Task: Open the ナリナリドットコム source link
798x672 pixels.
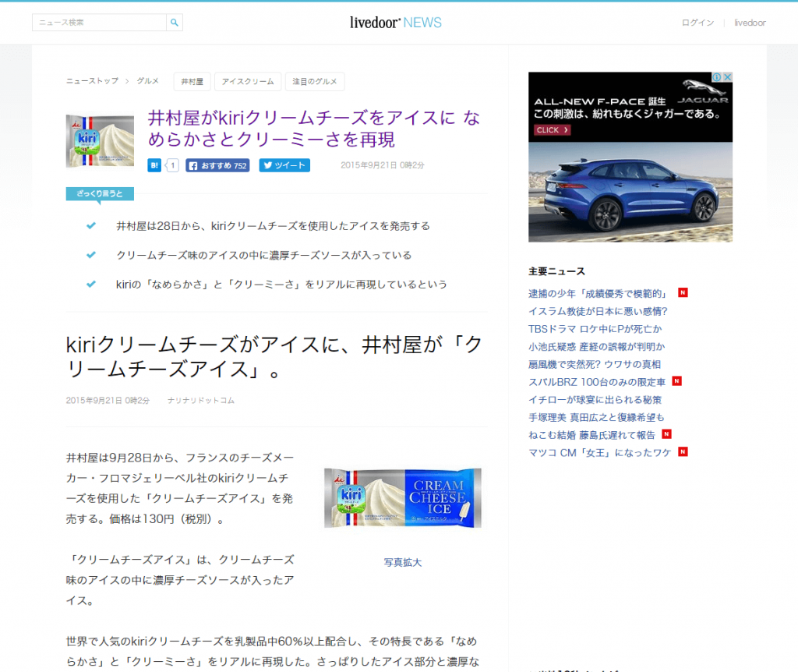Action: tap(200, 400)
